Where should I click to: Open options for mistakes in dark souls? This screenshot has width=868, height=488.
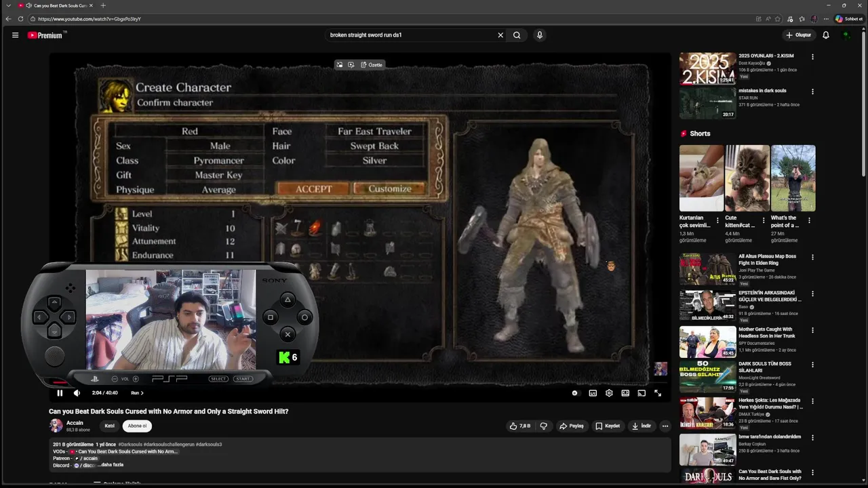coord(812,91)
